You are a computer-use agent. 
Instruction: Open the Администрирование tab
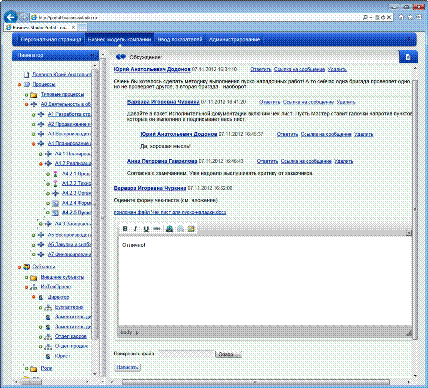234,39
